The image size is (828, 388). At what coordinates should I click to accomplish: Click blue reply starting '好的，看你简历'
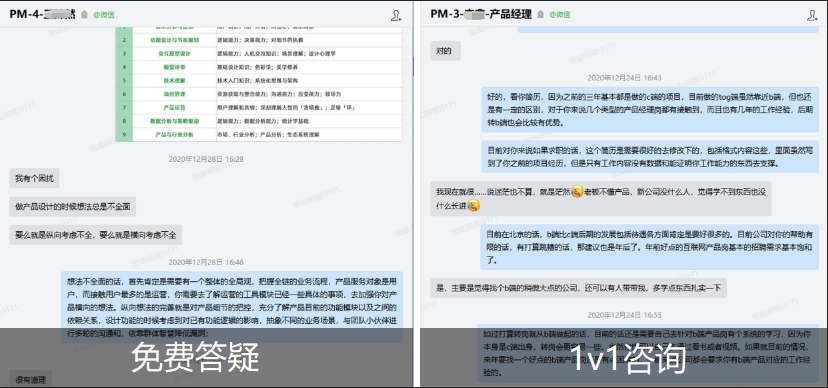point(650,109)
